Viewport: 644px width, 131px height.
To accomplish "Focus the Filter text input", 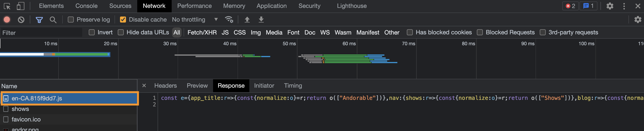I will point(41,32).
